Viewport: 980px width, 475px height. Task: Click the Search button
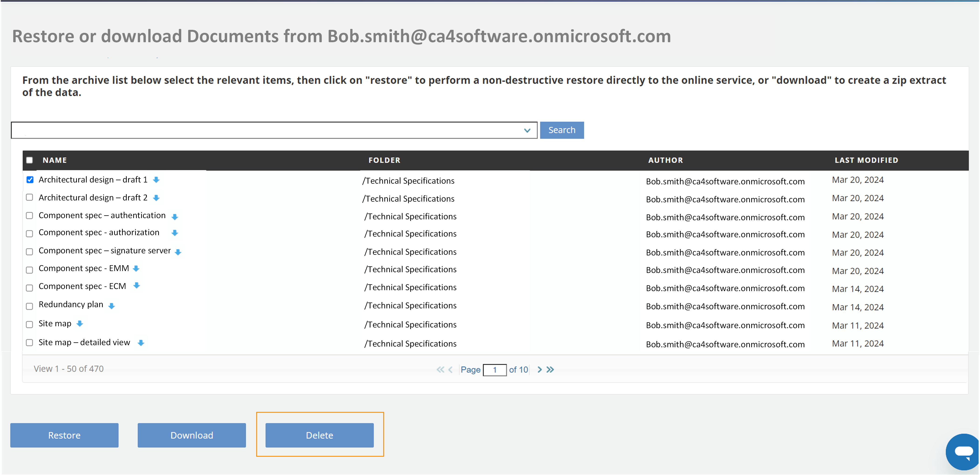(x=562, y=130)
